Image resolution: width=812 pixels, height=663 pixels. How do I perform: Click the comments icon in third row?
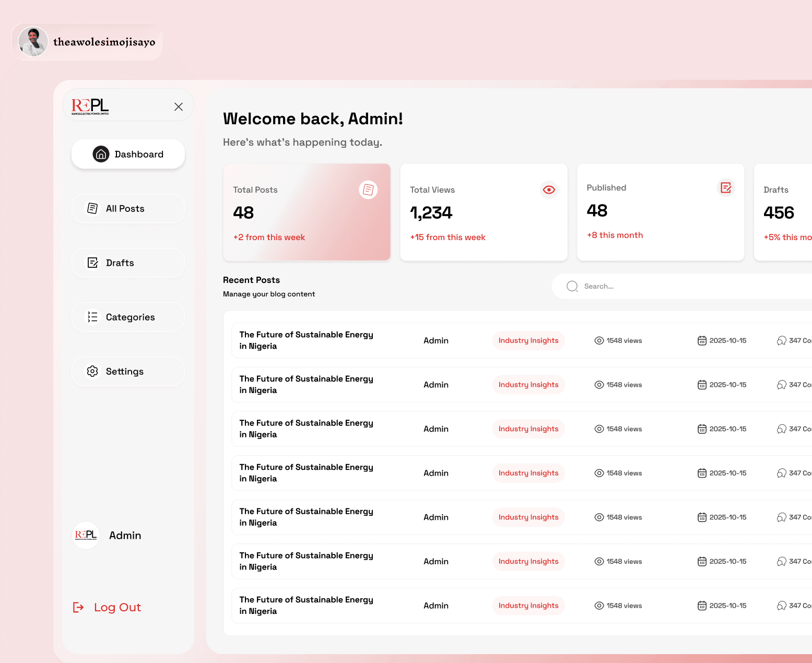[782, 429]
